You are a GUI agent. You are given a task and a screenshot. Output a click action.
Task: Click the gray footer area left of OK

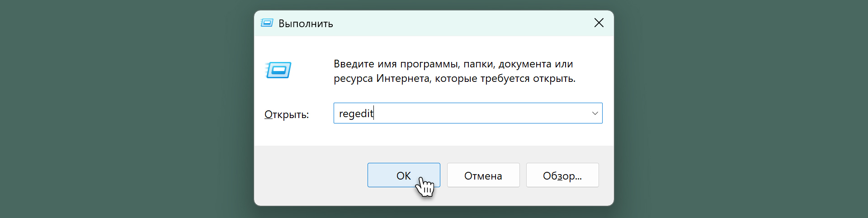307,175
